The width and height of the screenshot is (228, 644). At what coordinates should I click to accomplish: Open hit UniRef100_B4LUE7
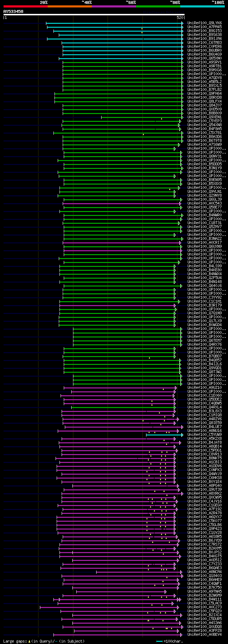click(204, 427)
